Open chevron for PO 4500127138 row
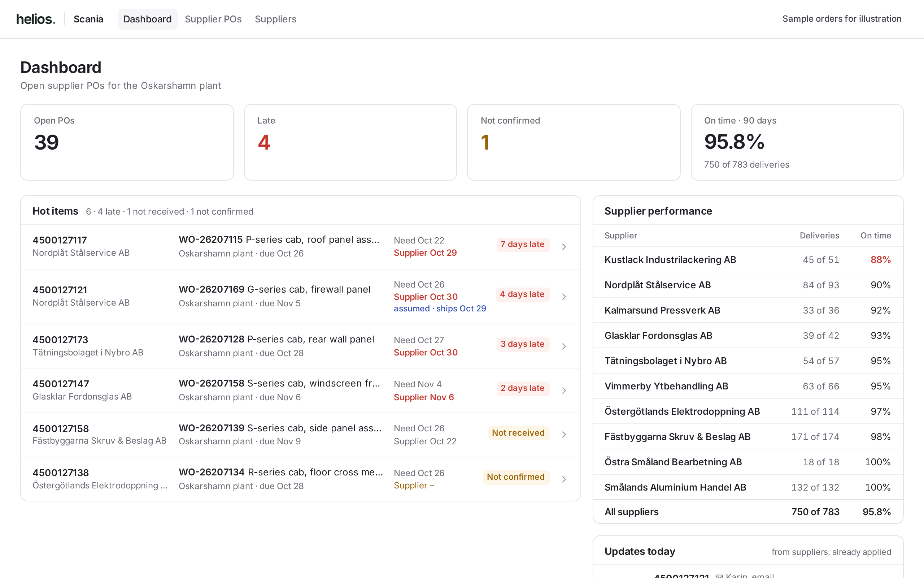 click(x=564, y=479)
